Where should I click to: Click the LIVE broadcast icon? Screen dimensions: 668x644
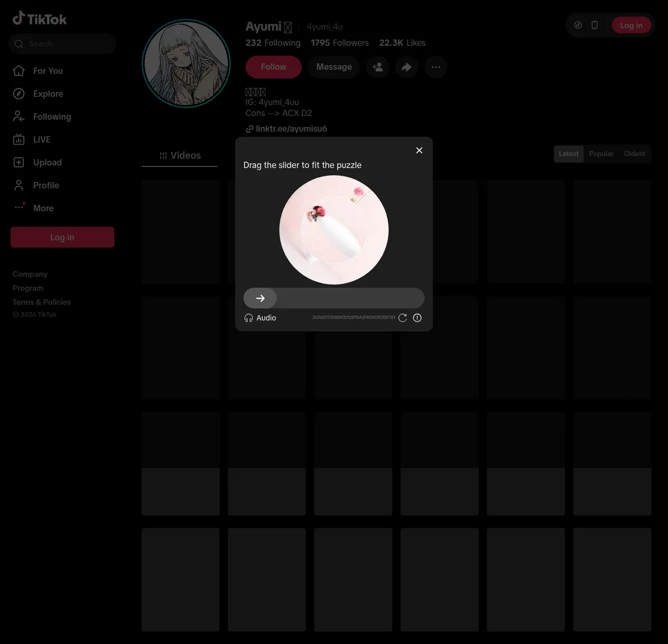coord(19,139)
